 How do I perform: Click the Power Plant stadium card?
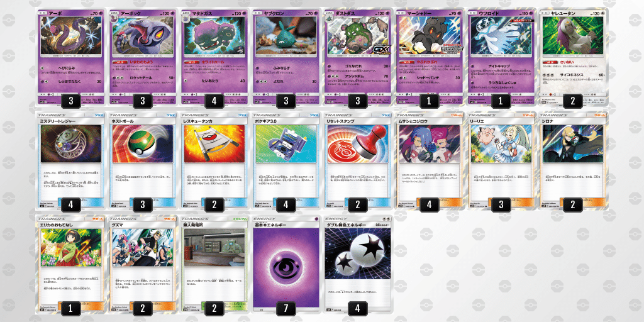tap(214, 264)
